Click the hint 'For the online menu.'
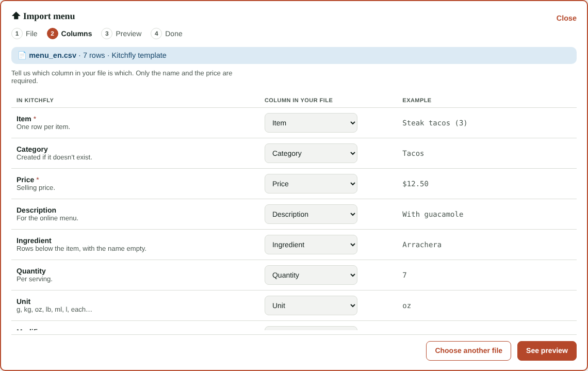The width and height of the screenshot is (588, 371). click(x=47, y=218)
